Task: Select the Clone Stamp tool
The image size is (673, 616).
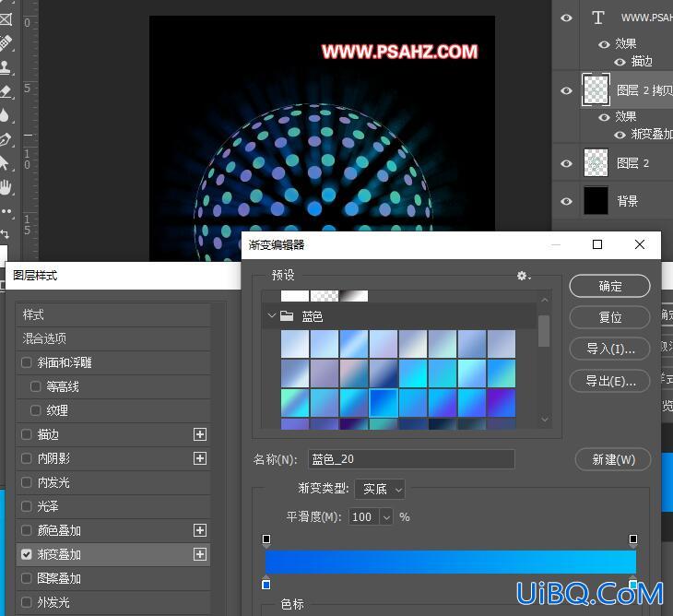Action: tap(6, 66)
